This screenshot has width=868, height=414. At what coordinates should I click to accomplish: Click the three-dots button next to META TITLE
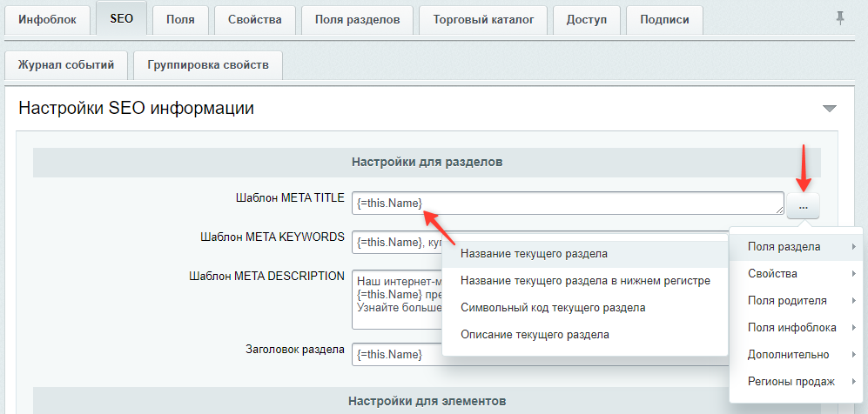click(x=804, y=207)
